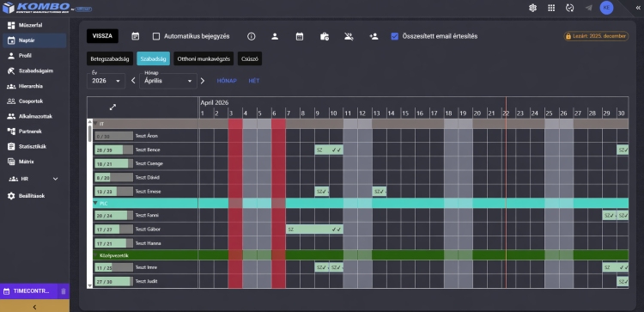Click the calendar icon next to VISSZA
This screenshot has width=644, height=312.
coord(135,36)
